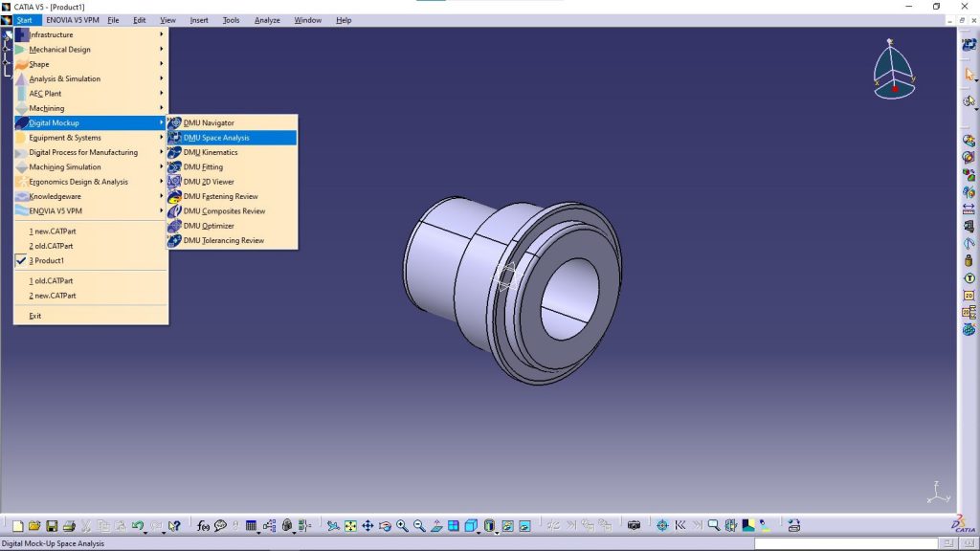Viewport: 980px width, 551px height.
Task: Expand the Shape submenu
Action: [91, 64]
